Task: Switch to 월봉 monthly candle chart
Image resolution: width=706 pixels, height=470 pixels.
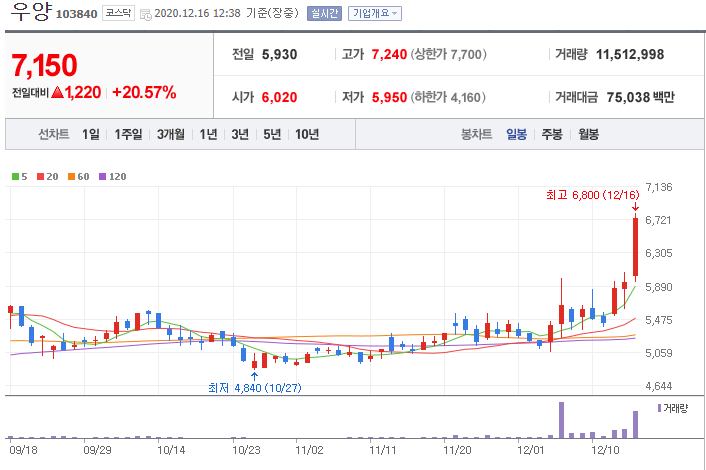Action: tap(588, 135)
